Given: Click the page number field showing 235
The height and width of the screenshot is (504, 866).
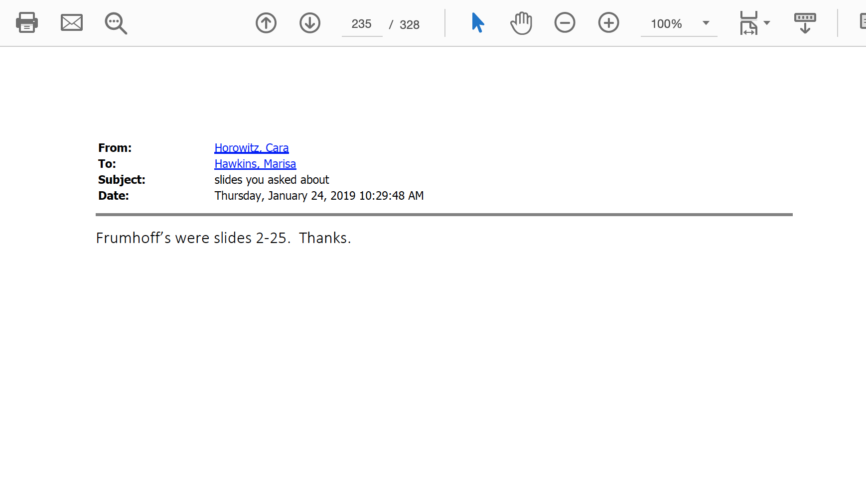Looking at the screenshot, I should (362, 24).
